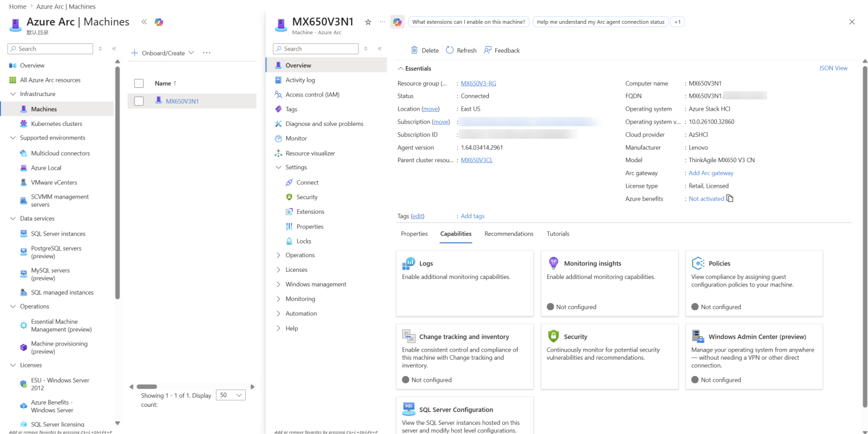Image resolution: width=868 pixels, height=434 pixels.
Task: Click the Arc agent connection status prompt
Action: (600, 22)
